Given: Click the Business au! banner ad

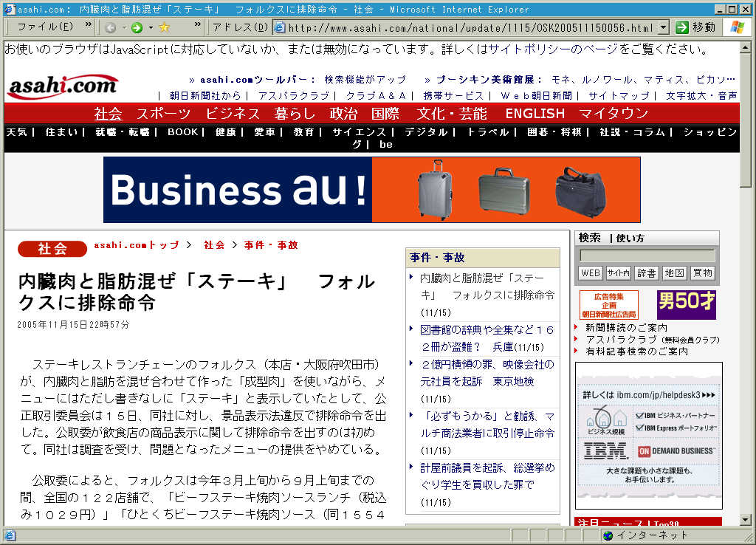Looking at the screenshot, I should pyautogui.click(x=372, y=190).
